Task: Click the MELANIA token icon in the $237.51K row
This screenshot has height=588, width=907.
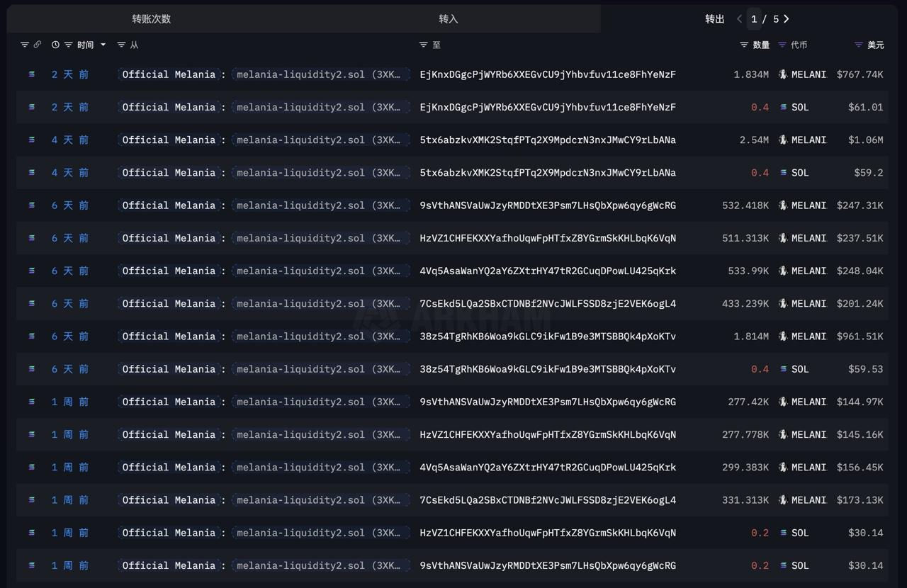Action: pyautogui.click(x=783, y=238)
